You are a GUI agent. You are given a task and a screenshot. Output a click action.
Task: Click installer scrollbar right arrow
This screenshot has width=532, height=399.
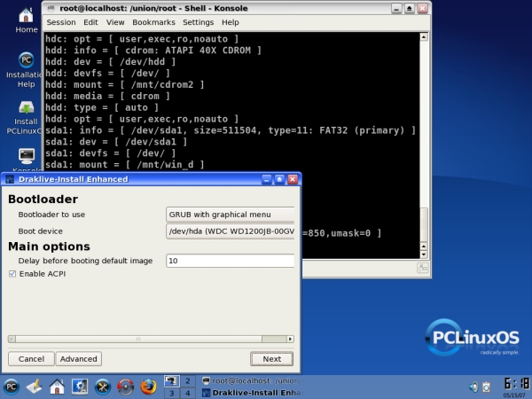point(290,339)
